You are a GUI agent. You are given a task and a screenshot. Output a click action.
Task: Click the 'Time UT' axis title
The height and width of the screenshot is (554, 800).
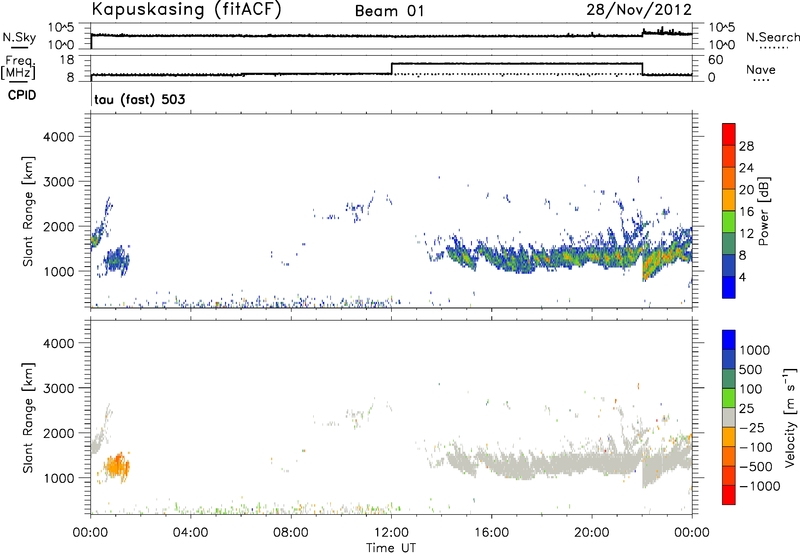(x=391, y=548)
